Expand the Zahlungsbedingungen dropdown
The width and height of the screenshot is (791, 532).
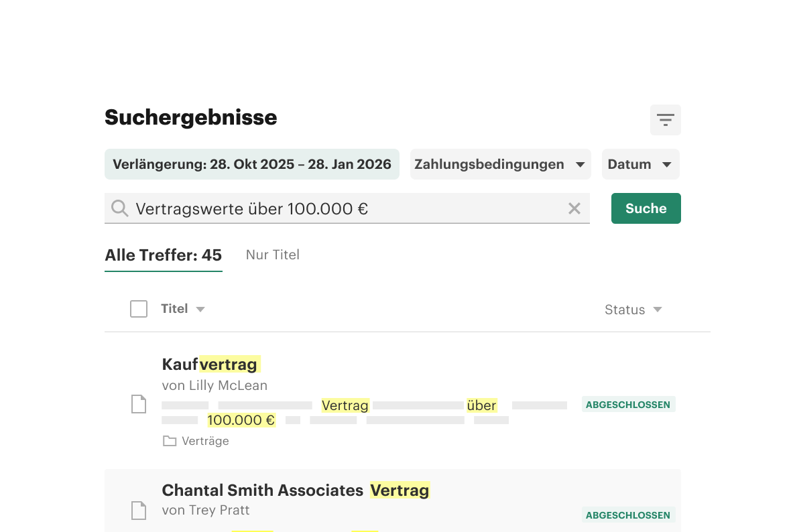(x=501, y=164)
